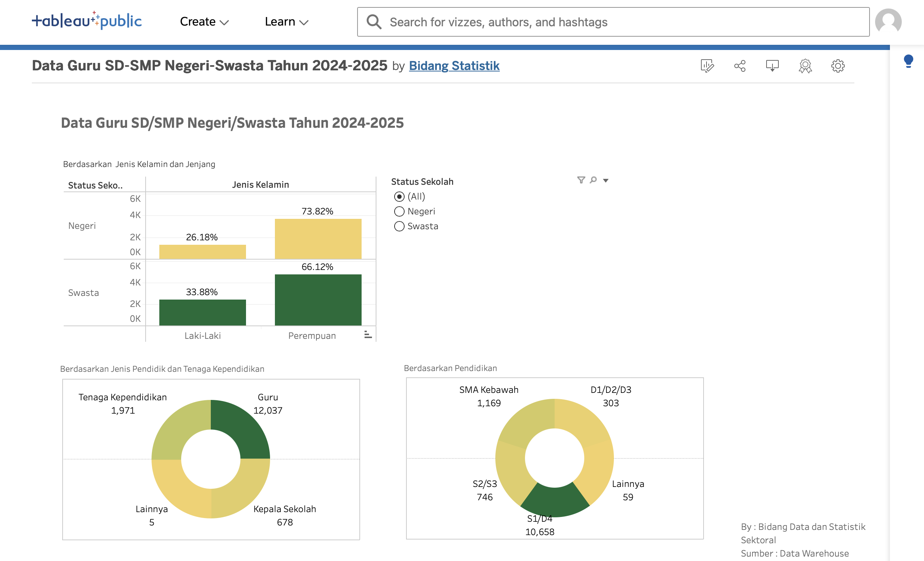The width and height of the screenshot is (924, 561).
Task: Open the settings gear icon
Action: (x=837, y=66)
